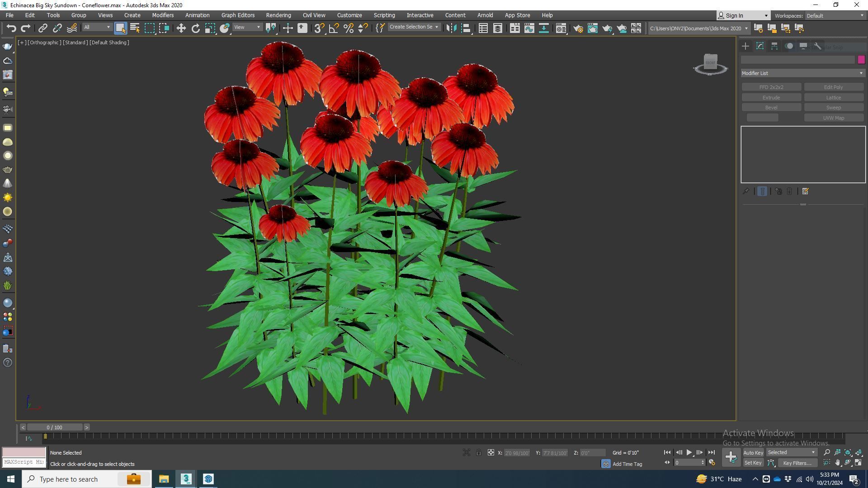Choose the Select and Rotate tool
This screenshot has height=488, width=868.
pos(195,28)
